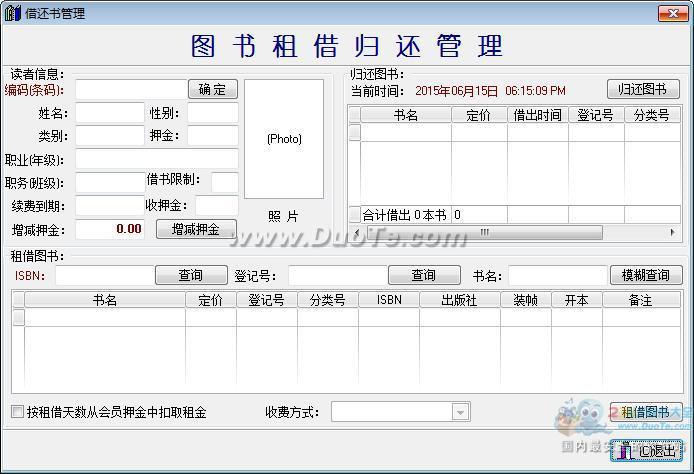Screen dimensions: 694x474
Task: Click the horizontal scrollbar thumb in the 归还图书 table
Action: pyautogui.click(x=482, y=232)
